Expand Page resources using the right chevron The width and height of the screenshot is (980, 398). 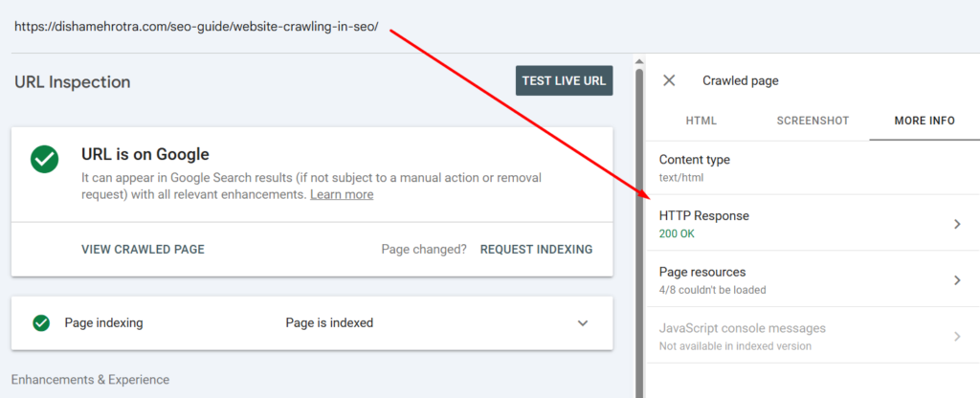957,280
